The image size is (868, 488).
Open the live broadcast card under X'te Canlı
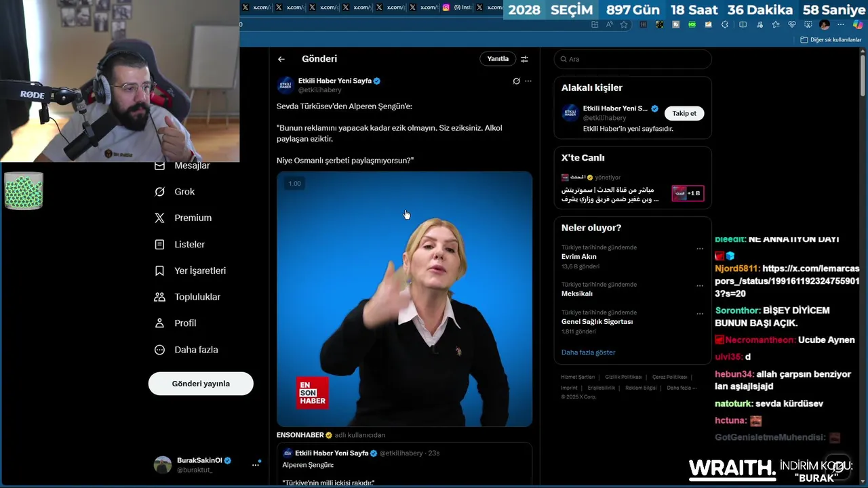(633, 188)
